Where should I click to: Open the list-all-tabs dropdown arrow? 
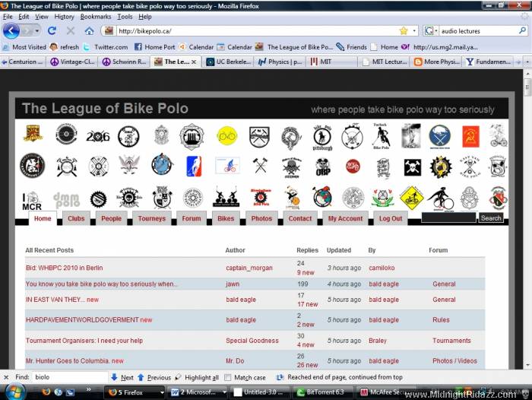point(527,62)
